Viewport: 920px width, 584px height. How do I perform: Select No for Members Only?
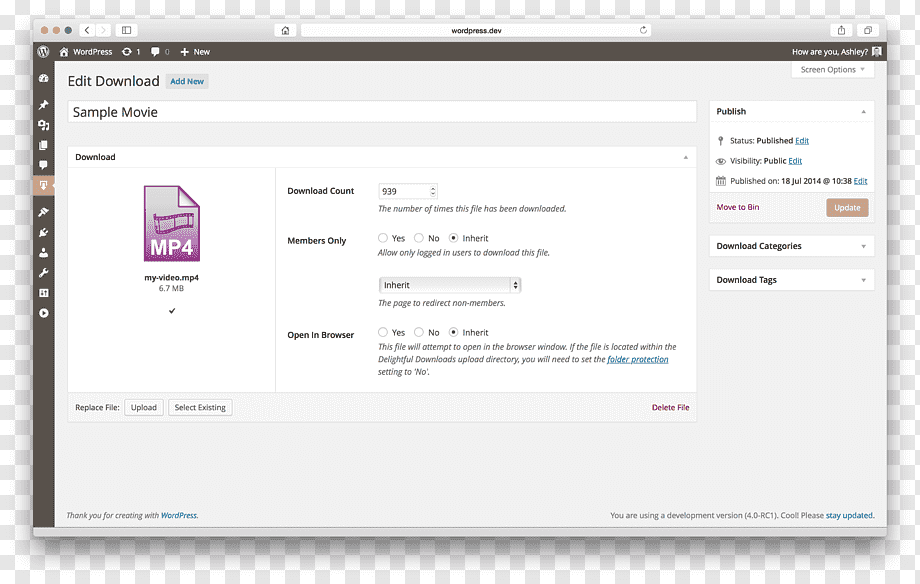click(419, 238)
